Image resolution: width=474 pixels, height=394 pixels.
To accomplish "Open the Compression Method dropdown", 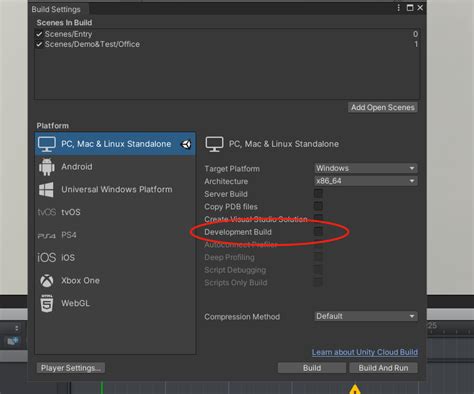I will (x=366, y=316).
